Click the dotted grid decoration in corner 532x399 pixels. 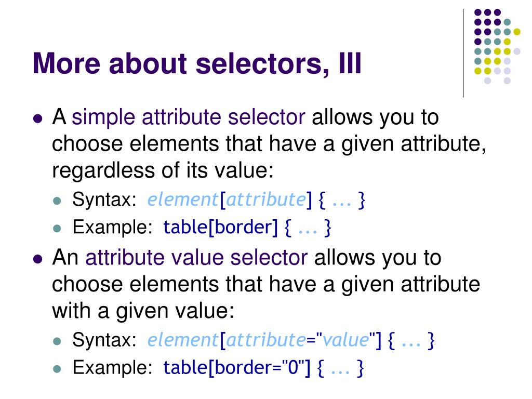click(x=497, y=46)
